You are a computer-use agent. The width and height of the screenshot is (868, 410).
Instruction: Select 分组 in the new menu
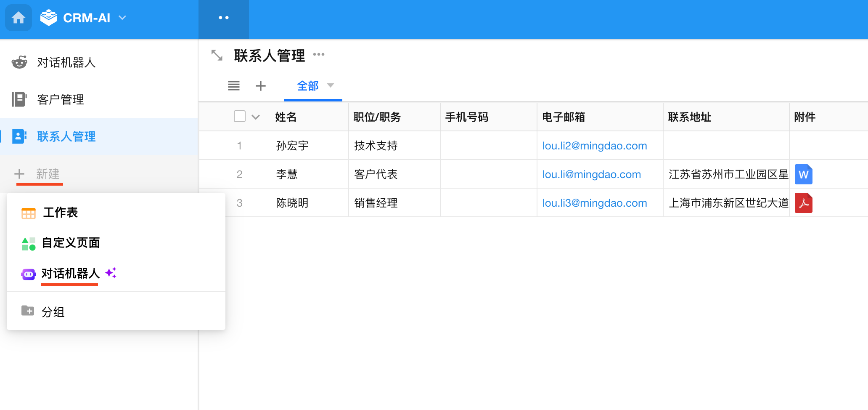[x=53, y=312]
